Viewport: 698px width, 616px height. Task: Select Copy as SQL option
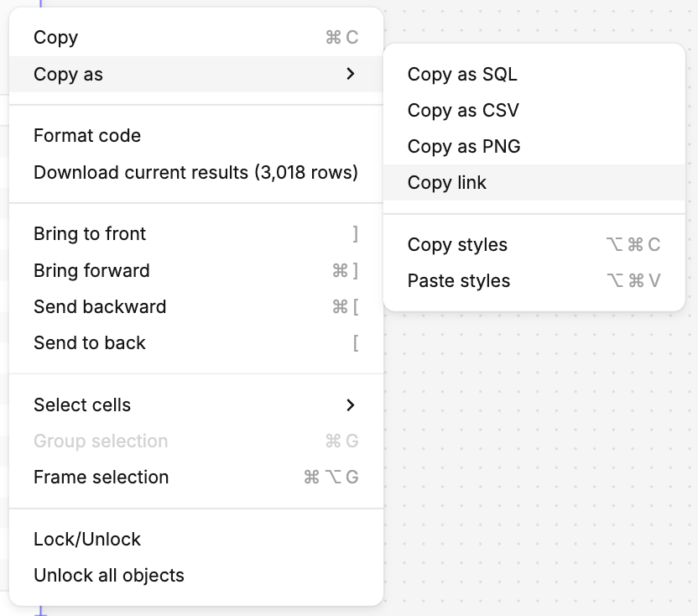click(x=462, y=75)
